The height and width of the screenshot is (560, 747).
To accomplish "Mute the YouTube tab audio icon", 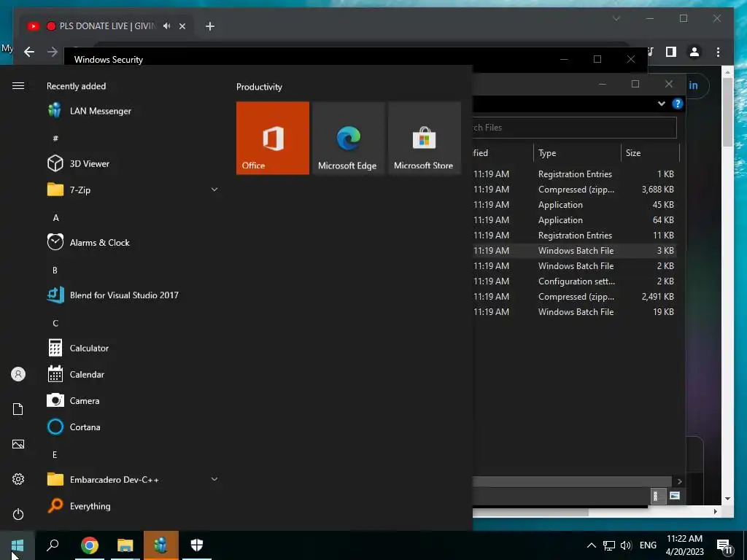I will [x=166, y=26].
